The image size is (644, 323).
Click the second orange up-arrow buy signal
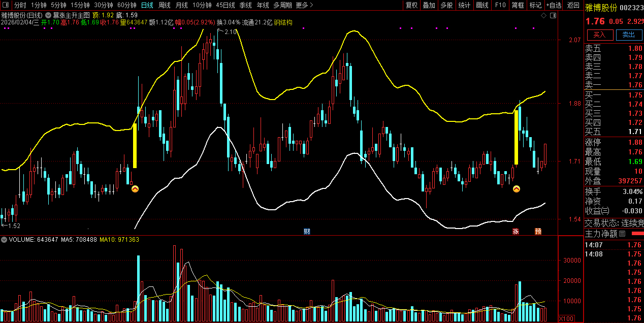click(x=517, y=189)
